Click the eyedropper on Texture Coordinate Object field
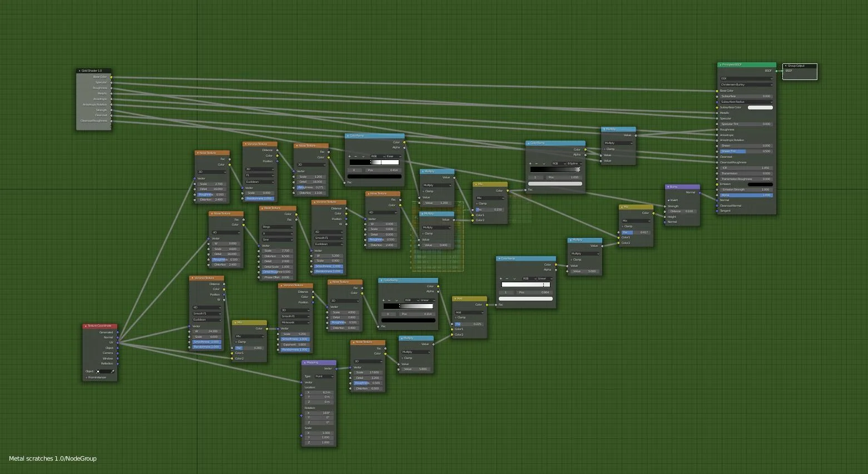 click(x=112, y=371)
